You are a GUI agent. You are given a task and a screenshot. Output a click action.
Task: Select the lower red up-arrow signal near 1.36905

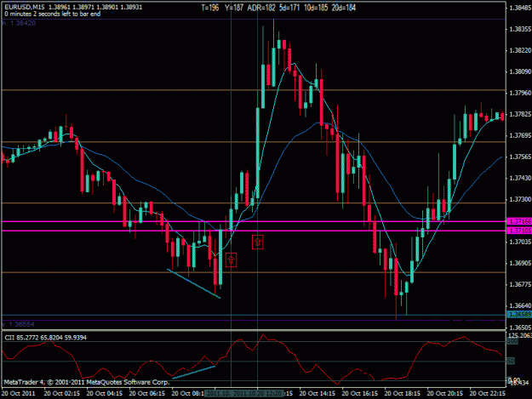231,260
